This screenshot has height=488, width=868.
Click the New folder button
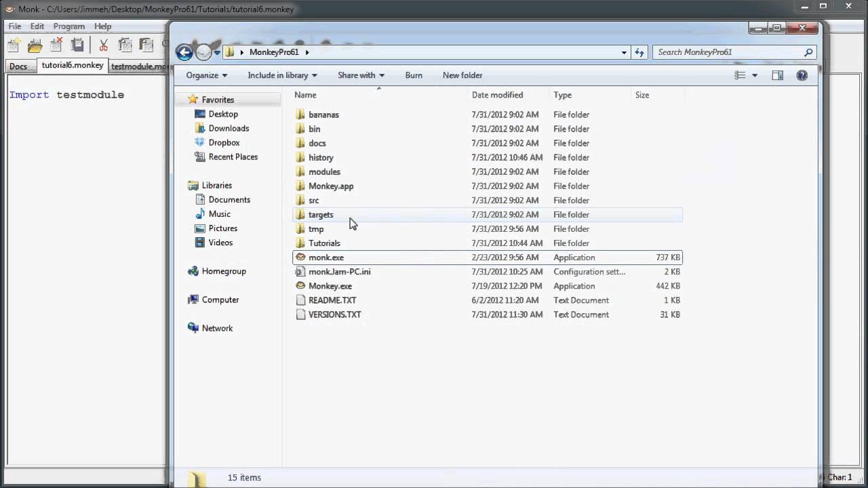pyautogui.click(x=462, y=75)
